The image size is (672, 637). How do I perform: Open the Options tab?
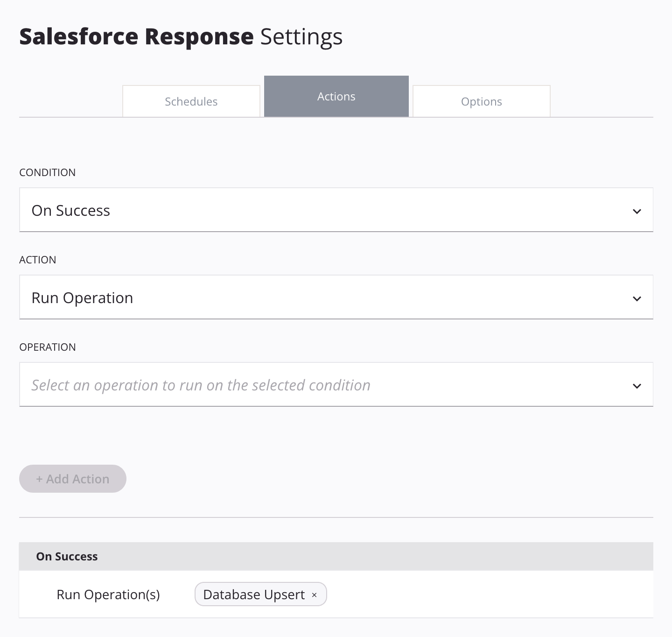(x=481, y=101)
